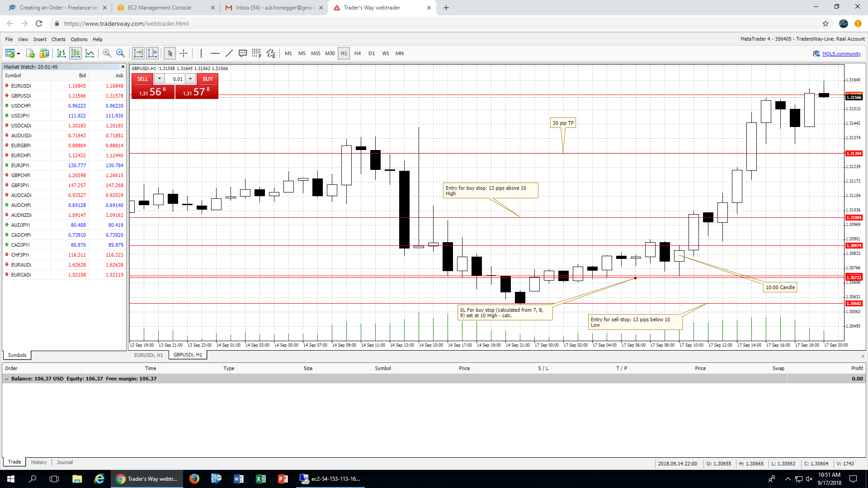Click SELL button on chart
Viewport: 868px width, 488px height.
(x=142, y=79)
